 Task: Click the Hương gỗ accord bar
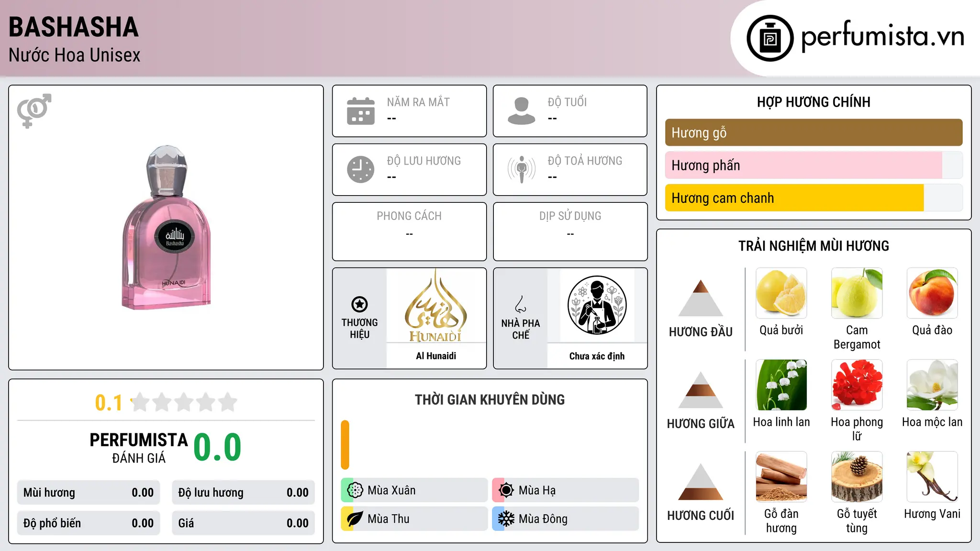click(813, 132)
